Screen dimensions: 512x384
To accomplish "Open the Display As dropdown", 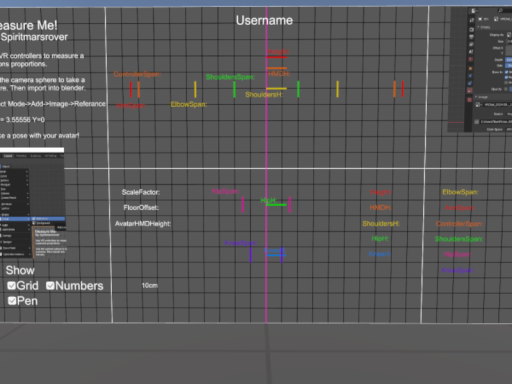I will 509,35.
